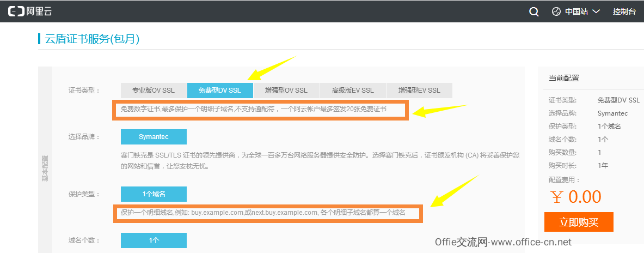Screen dimensions: 644x253
Task: Click 1个域名 value in summary panel
Action: coord(609,126)
